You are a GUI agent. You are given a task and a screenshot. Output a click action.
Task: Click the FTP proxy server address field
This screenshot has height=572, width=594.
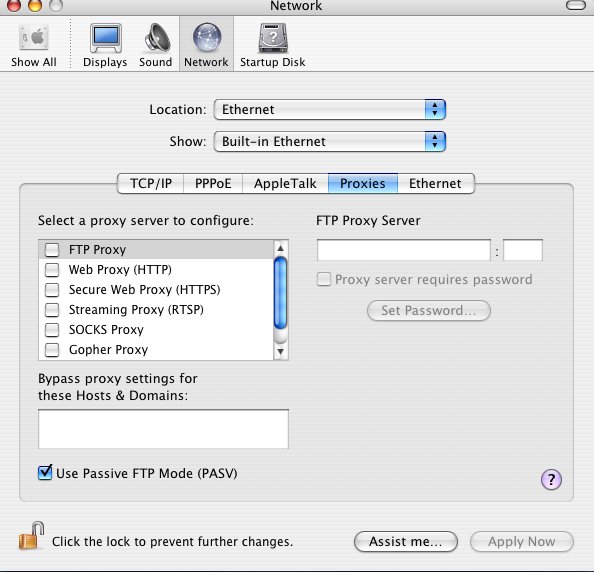click(404, 250)
